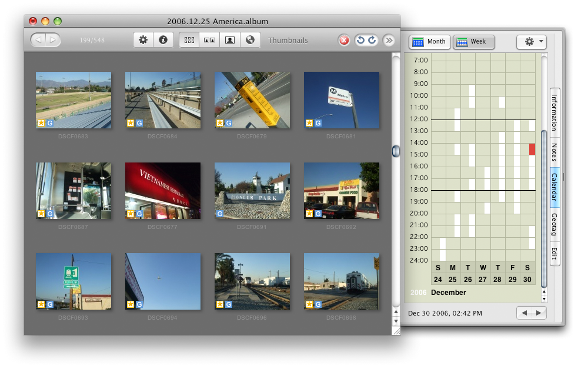
Task: Open the Notes side tab
Action: coord(554,152)
